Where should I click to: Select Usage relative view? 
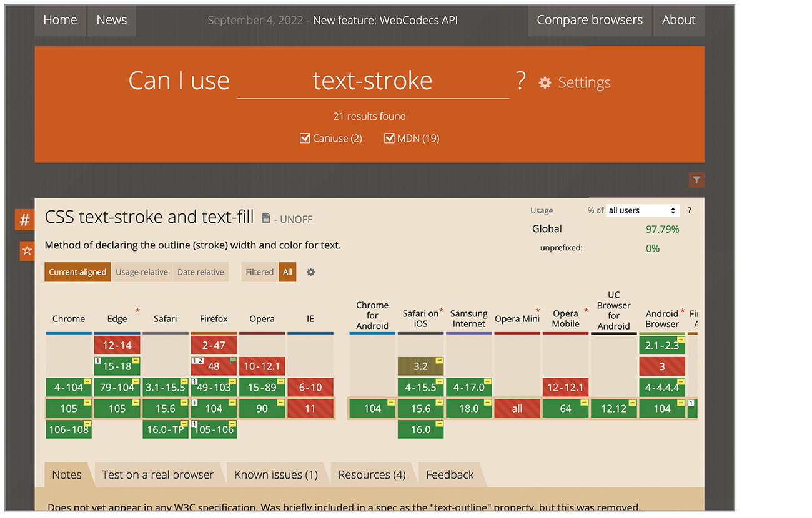point(142,272)
